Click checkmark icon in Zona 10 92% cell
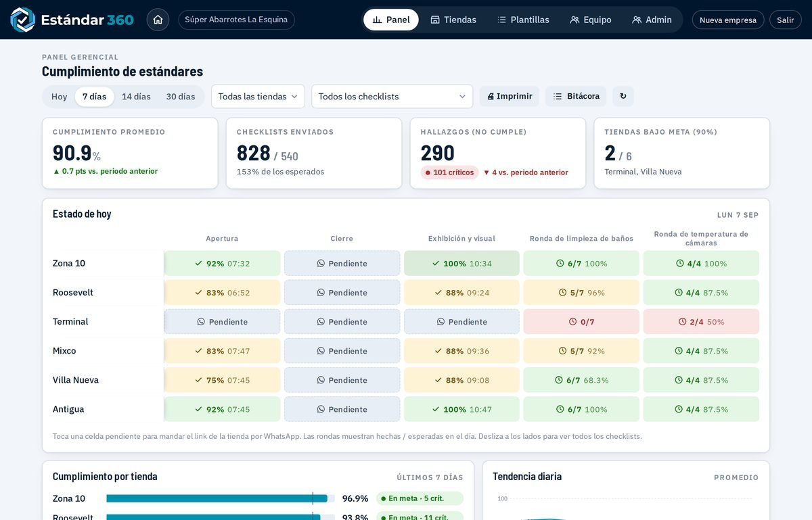The width and height of the screenshot is (812, 520). pos(198,264)
